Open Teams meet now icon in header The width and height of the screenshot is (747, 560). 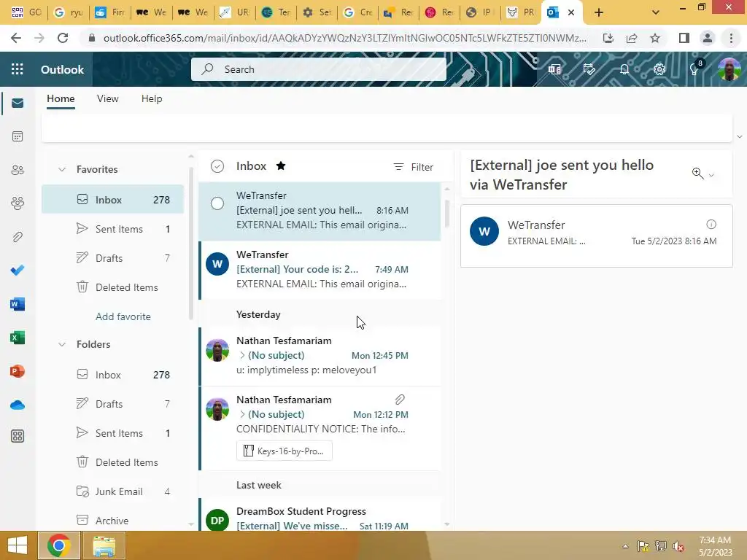554,69
